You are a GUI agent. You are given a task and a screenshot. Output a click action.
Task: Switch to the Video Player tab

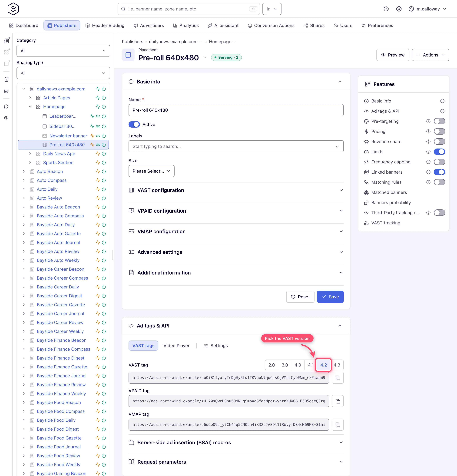click(177, 346)
